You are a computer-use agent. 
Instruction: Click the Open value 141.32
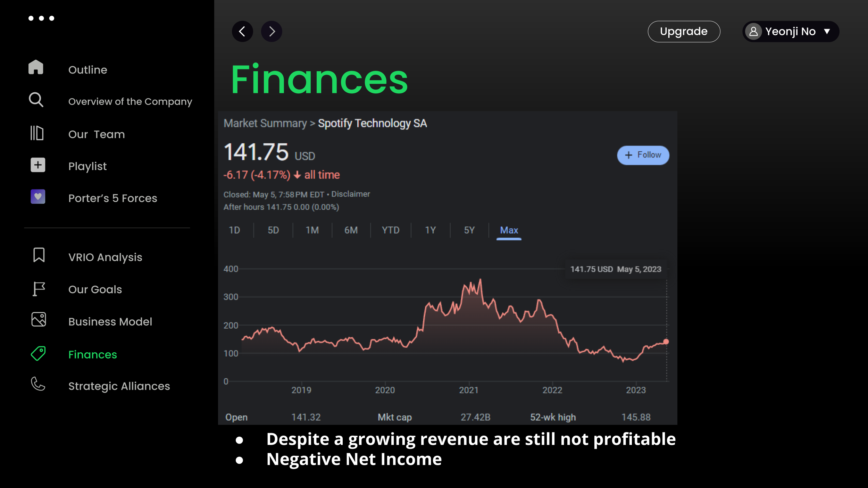(306, 417)
